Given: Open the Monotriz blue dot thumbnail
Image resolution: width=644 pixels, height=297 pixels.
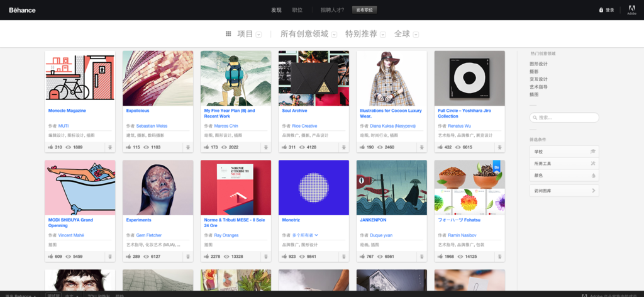Looking at the screenshot, I should (314, 188).
